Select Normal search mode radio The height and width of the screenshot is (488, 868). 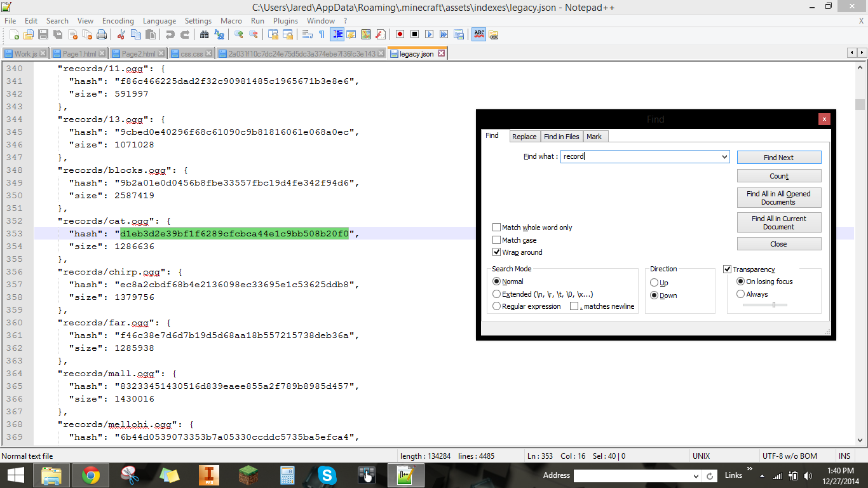[497, 281]
